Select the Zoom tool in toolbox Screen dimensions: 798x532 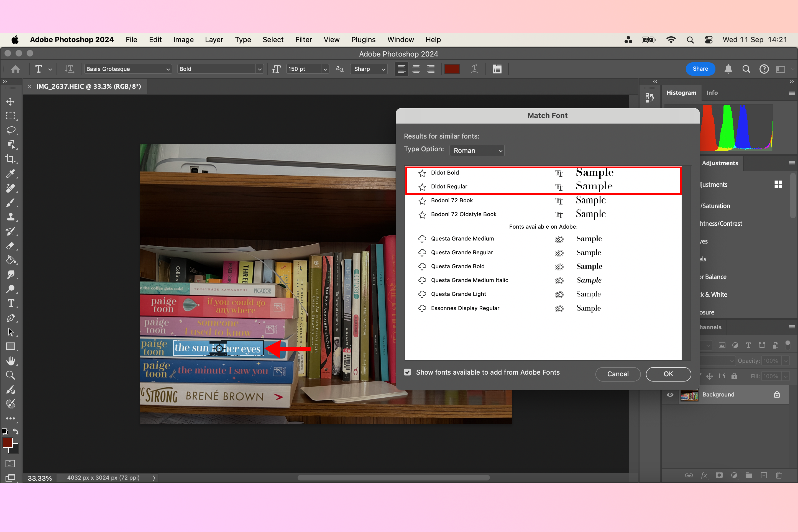click(10, 375)
